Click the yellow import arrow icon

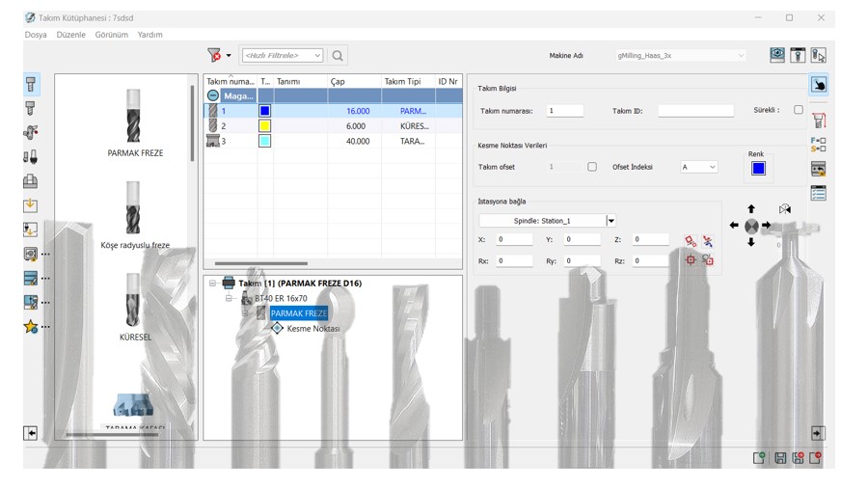pyautogui.click(x=31, y=205)
